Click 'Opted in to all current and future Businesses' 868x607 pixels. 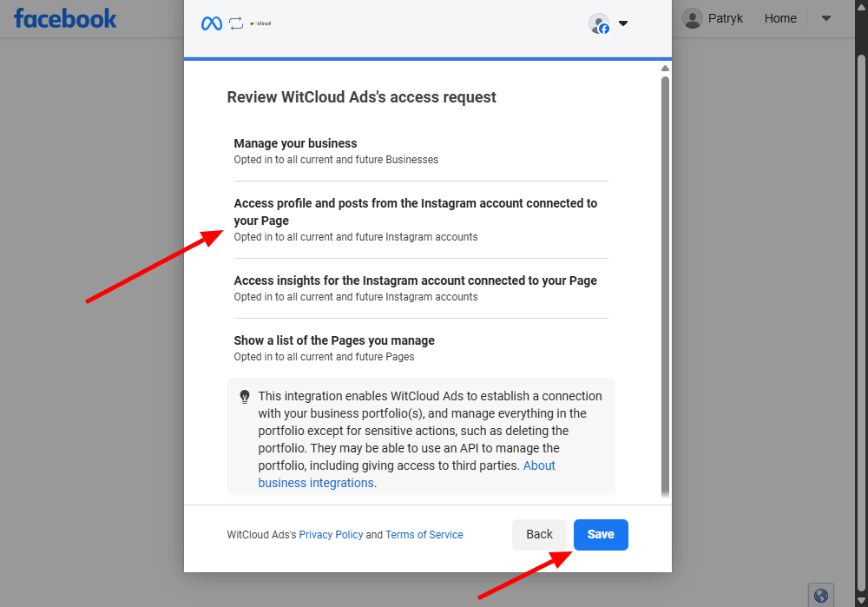(336, 160)
